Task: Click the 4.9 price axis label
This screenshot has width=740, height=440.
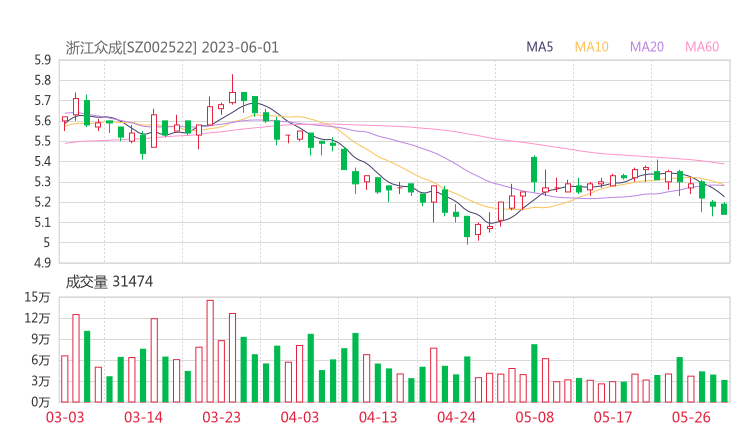Action: [42, 263]
